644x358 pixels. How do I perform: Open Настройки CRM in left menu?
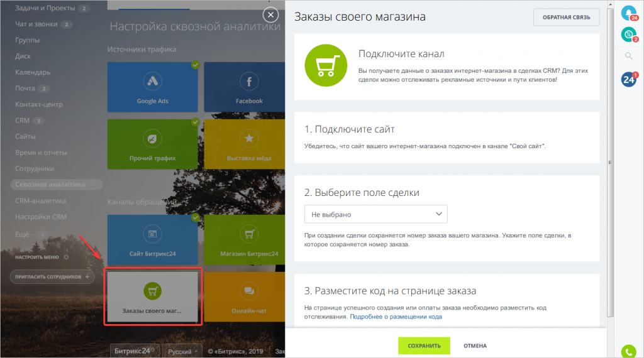(41, 217)
